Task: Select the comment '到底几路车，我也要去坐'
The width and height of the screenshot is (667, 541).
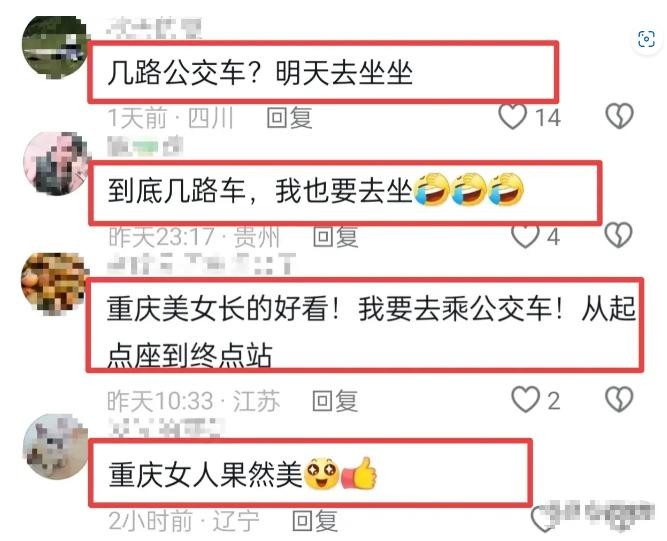Action: coord(315,191)
